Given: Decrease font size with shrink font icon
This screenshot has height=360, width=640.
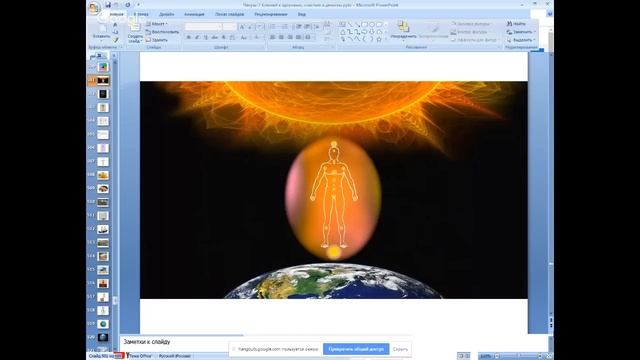Looking at the screenshot, I should (x=250, y=27).
